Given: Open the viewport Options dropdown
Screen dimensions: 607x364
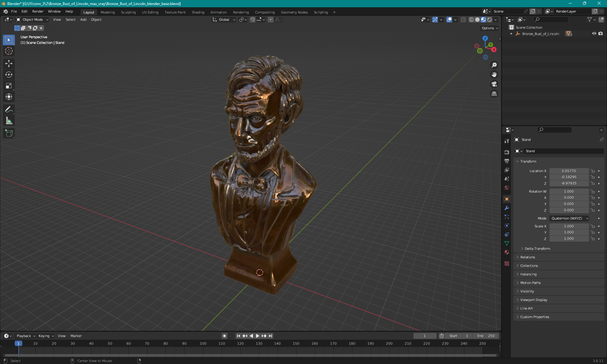Looking at the screenshot, I should (x=490, y=28).
